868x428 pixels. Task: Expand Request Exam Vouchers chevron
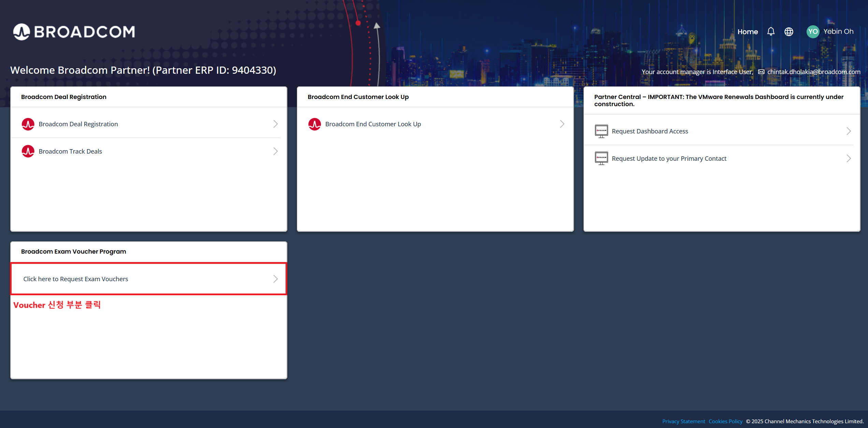275,279
